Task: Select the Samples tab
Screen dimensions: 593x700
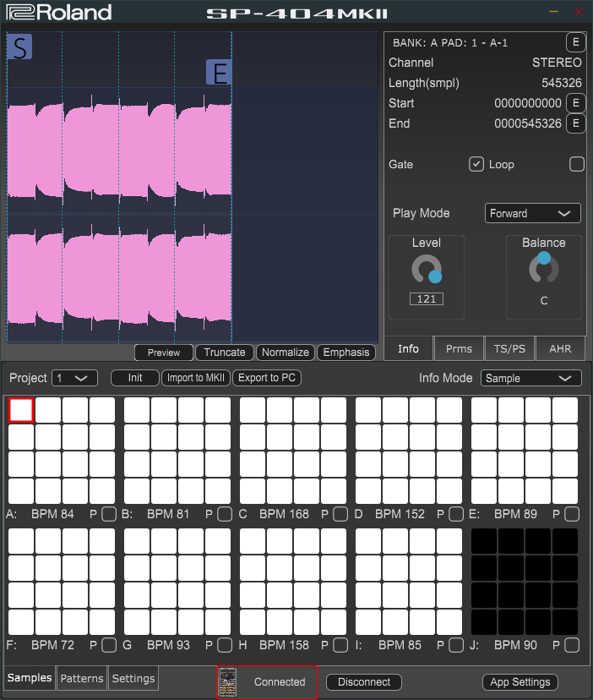Action: (x=30, y=678)
